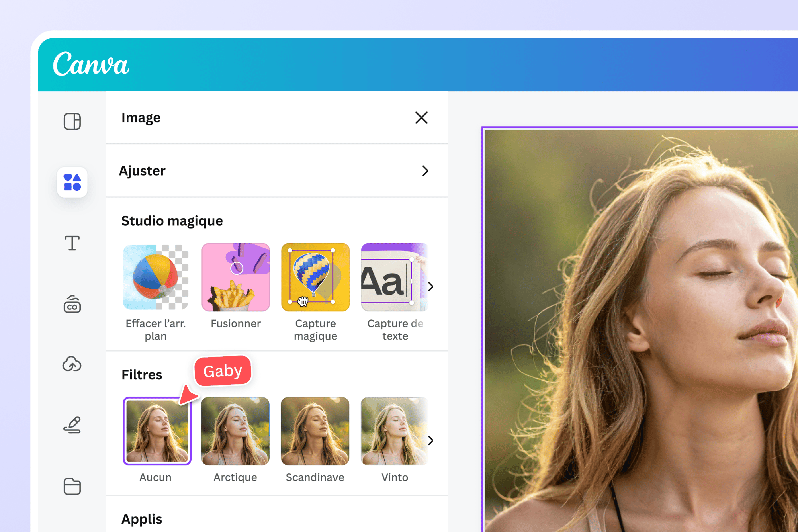798x532 pixels.
Task: Open the Brand kit sidebar icon
Action: [72, 304]
